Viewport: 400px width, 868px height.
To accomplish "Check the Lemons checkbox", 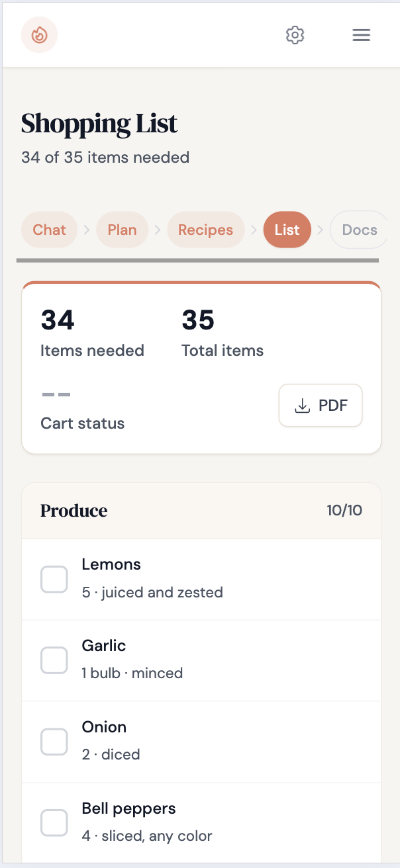I will (54, 579).
